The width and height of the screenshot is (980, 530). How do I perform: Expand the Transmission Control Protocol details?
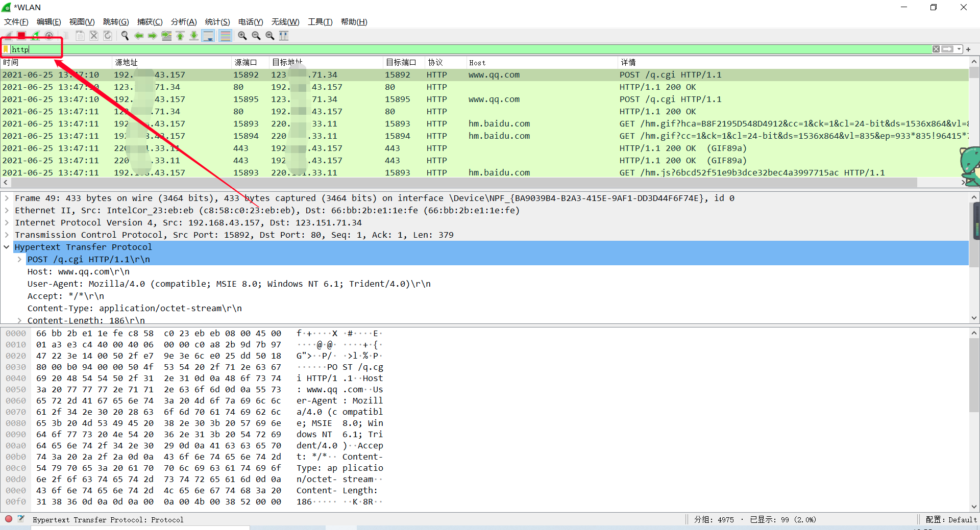pyautogui.click(x=7, y=235)
